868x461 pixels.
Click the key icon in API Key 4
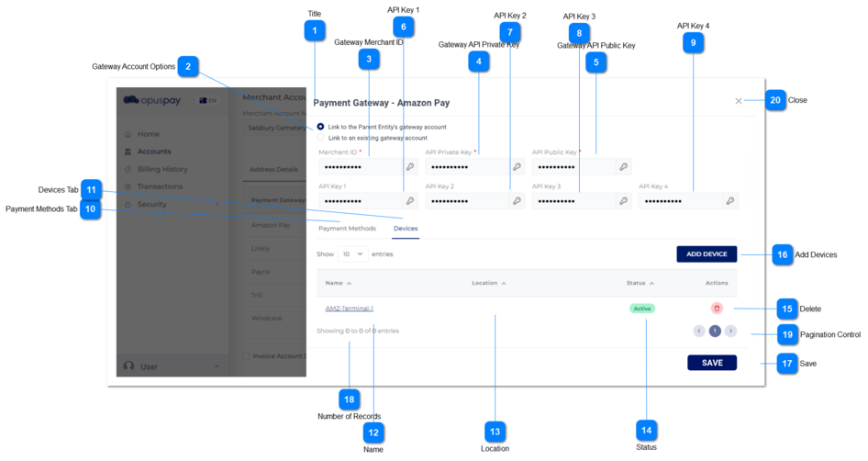[730, 201]
